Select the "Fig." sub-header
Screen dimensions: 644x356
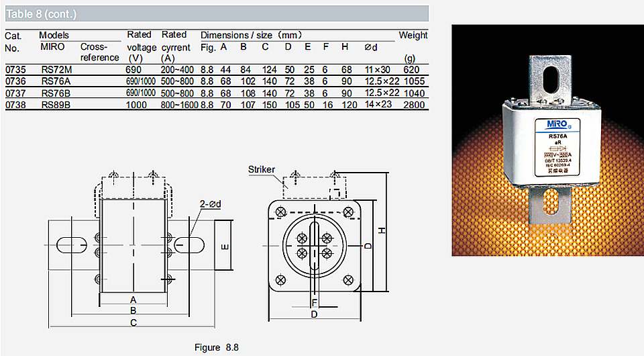pos(208,47)
